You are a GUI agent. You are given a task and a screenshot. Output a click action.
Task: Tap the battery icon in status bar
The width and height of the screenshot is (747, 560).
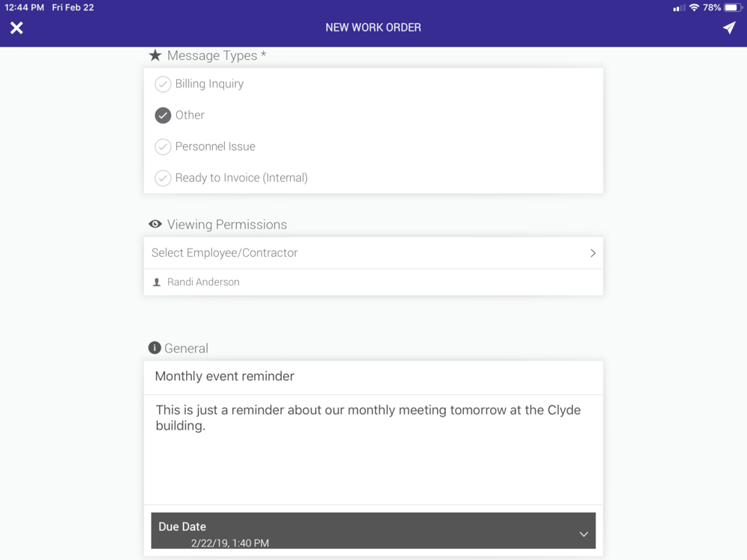click(x=733, y=7)
